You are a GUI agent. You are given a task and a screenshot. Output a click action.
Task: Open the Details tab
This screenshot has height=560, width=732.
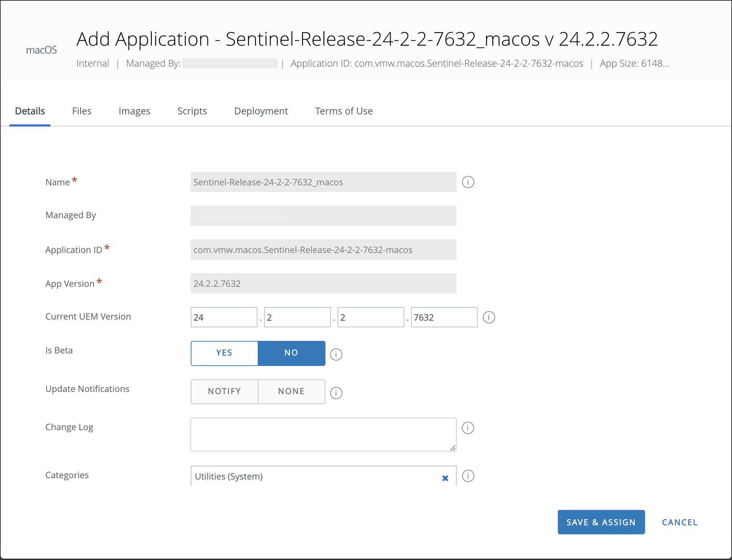click(30, 111)
